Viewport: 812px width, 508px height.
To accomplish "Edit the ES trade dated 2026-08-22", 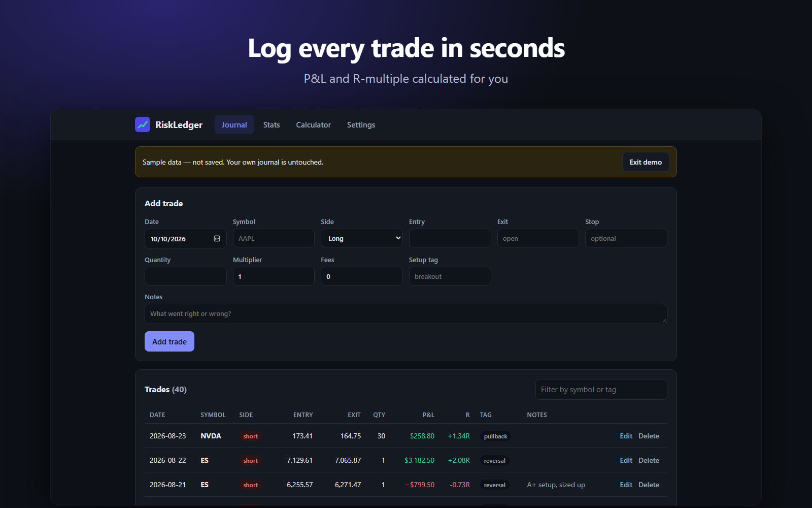I will pyautogui.click(x=626, y=460).
